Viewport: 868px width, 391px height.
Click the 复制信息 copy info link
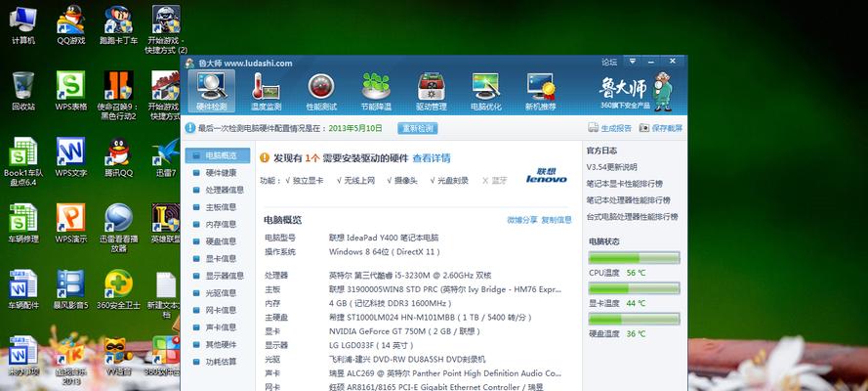tap(557, 220)
